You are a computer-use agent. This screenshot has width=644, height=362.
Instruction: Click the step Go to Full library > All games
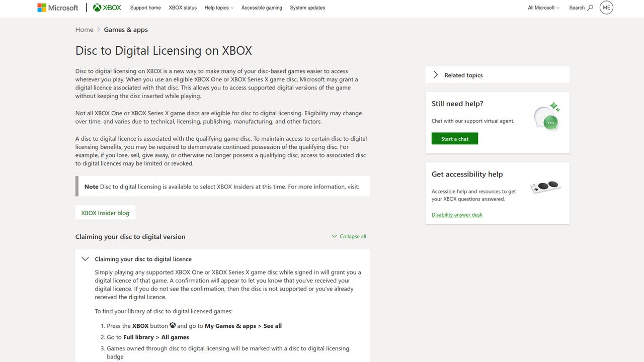(148, 337)
